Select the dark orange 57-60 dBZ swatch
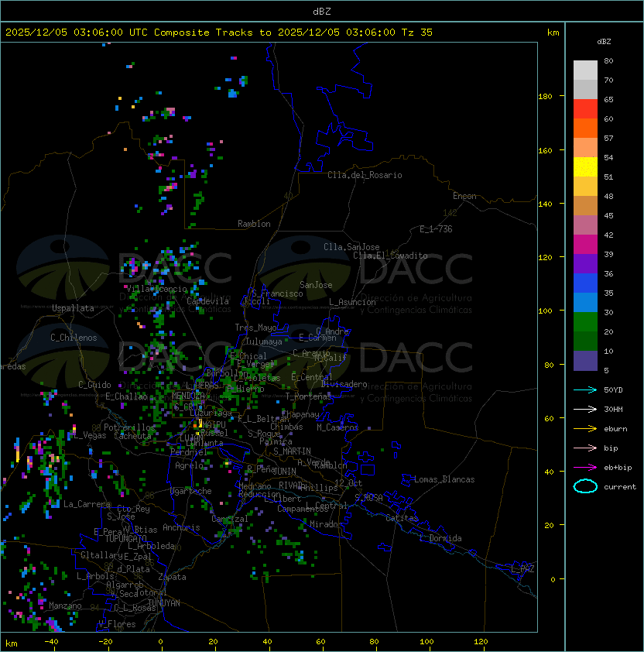The width and height of the screenshot is (644, 652). point(585,128)
